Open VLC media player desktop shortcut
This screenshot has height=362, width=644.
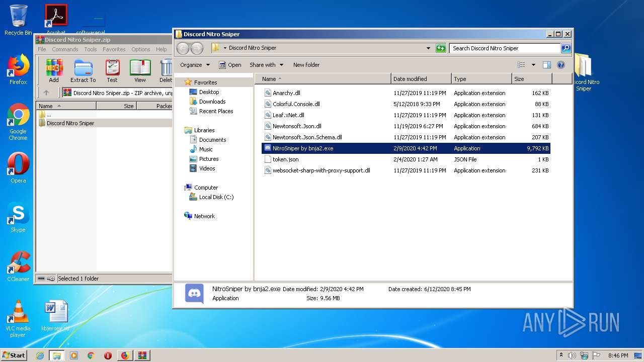[18, 319]
